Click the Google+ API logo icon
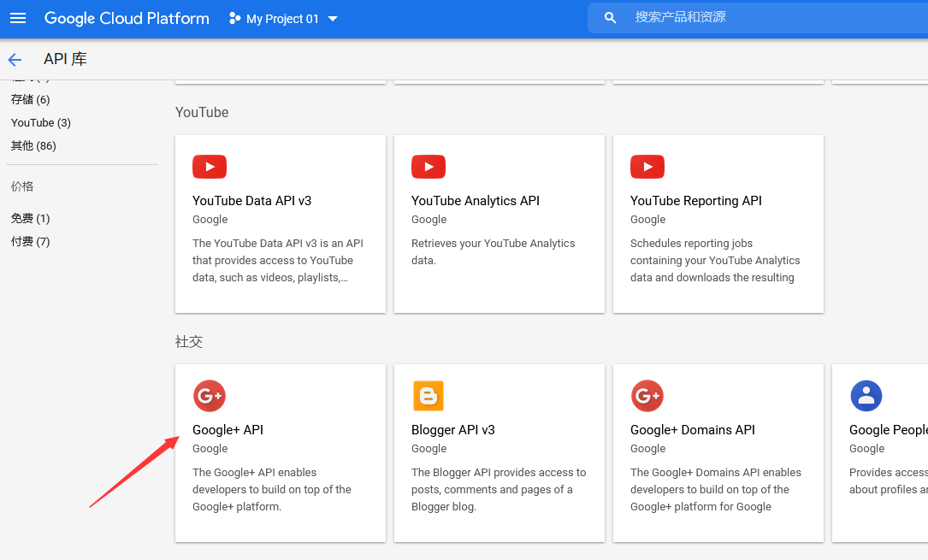Screen dimensions: 928x560 coord(210,396)
